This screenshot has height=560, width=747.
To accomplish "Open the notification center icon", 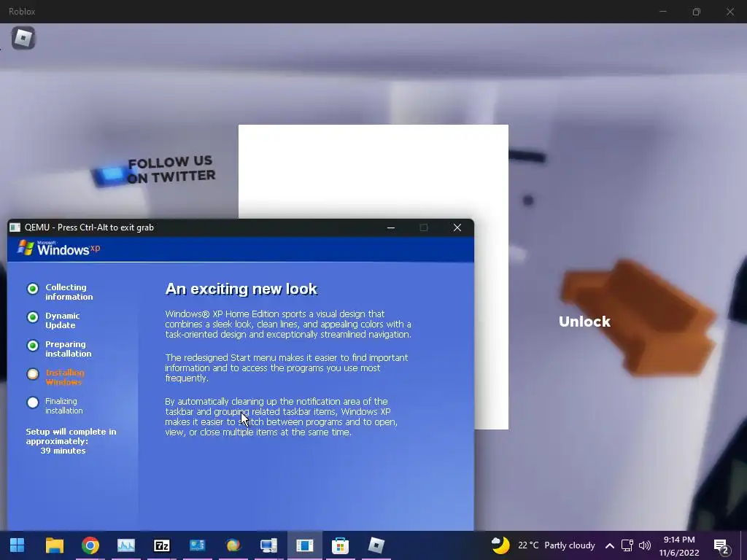I will 721,547.
